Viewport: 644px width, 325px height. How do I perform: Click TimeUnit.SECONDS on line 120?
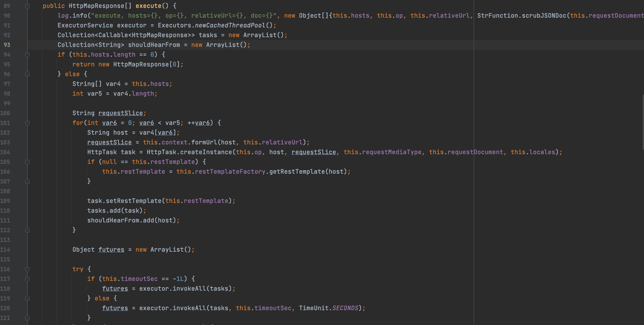tap(329, 308)
